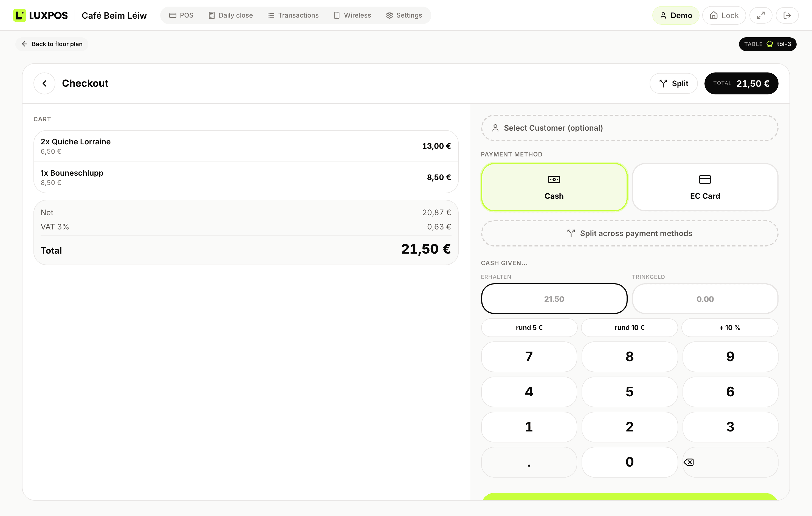Tap keypad digit 2

[630, 427]
